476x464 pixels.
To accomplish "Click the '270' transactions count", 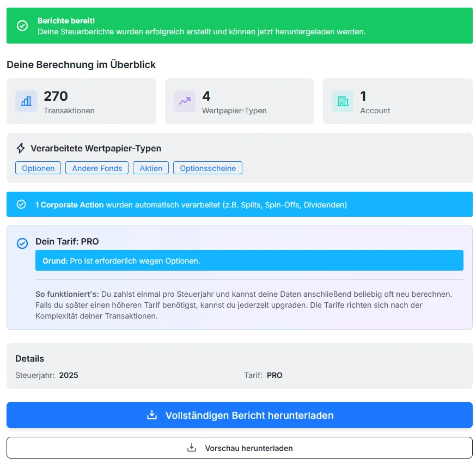I will pos(56,96).
